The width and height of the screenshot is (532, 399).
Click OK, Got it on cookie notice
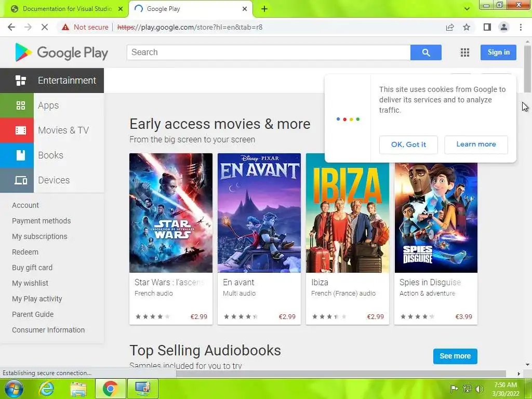(408, 144)
